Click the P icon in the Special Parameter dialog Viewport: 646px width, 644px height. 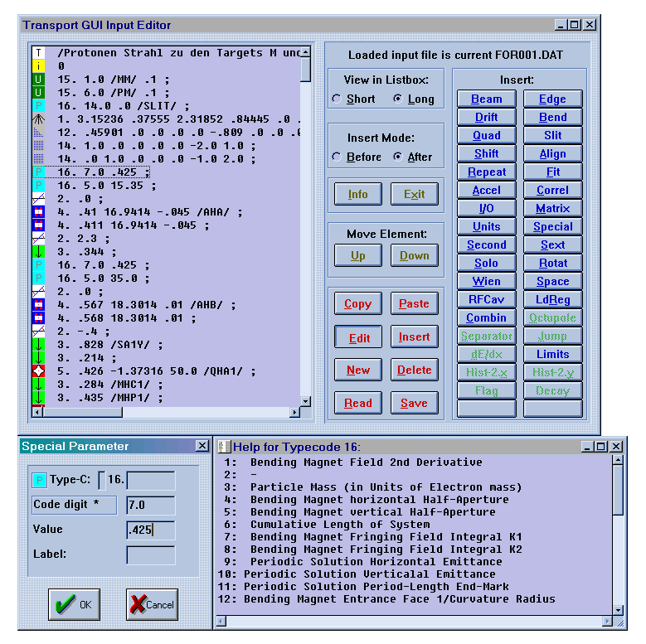pos(39,481)
